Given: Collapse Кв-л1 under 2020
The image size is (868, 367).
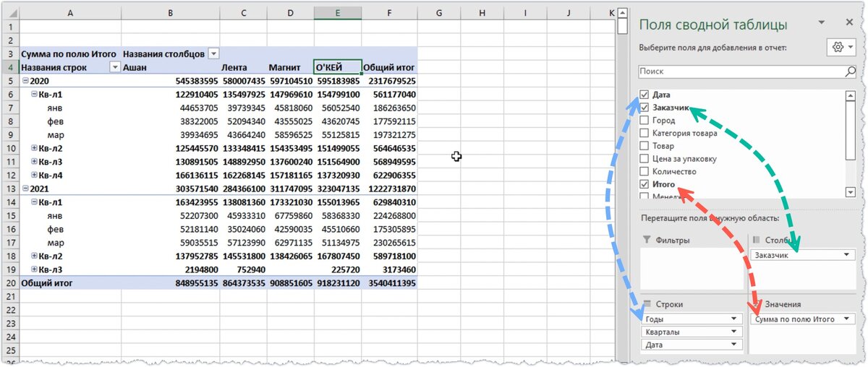Looking at the screenshot, I should click(x=34, y=94).
